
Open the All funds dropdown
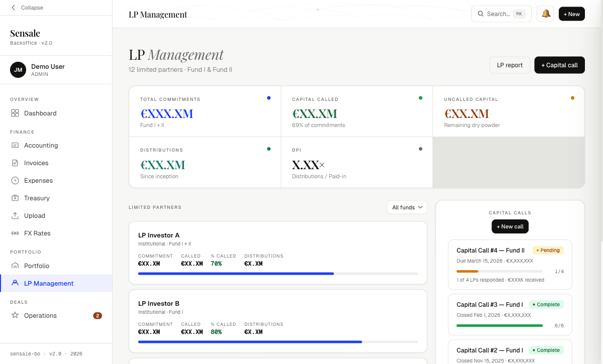coord(407,207)
